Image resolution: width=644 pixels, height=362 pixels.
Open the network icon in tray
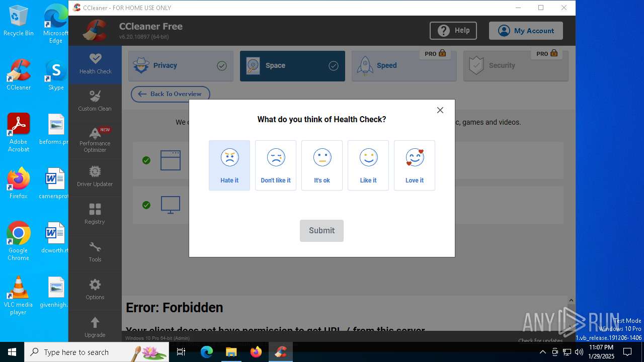pyautogui.click(x=567, y=352)
